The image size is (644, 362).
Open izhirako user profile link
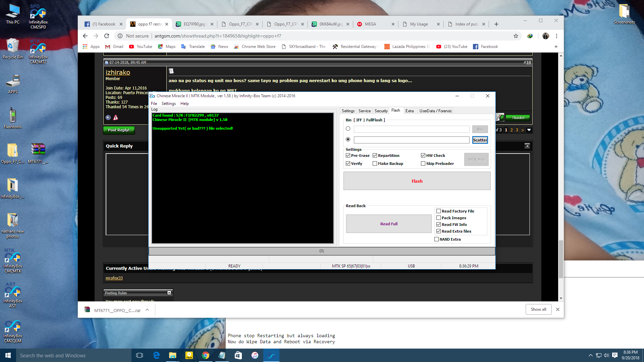(x=118, y=72)
